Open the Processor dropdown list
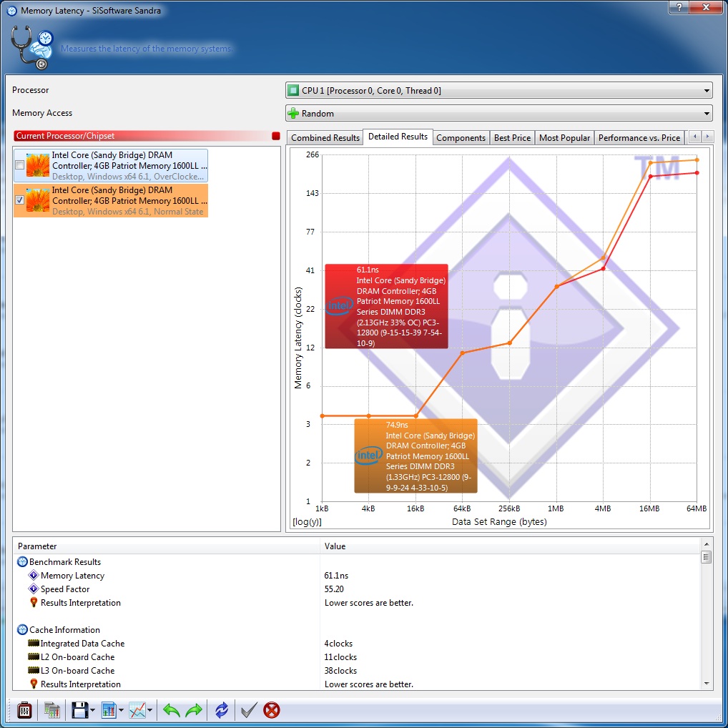This screenshot has width=728, height=728. pyautogui.click(x=707, y=91)
